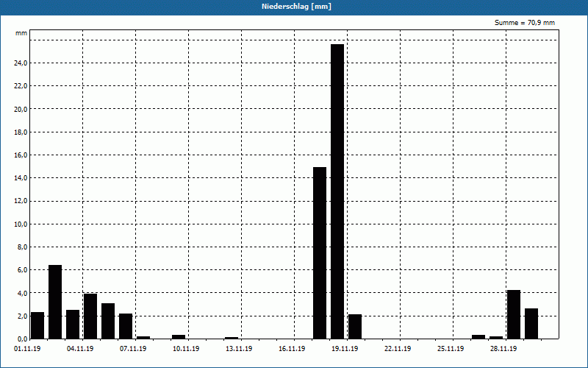Click the first bar at 01.11.19
Viewport: 588px width, 368px height.
pos(37,325)
